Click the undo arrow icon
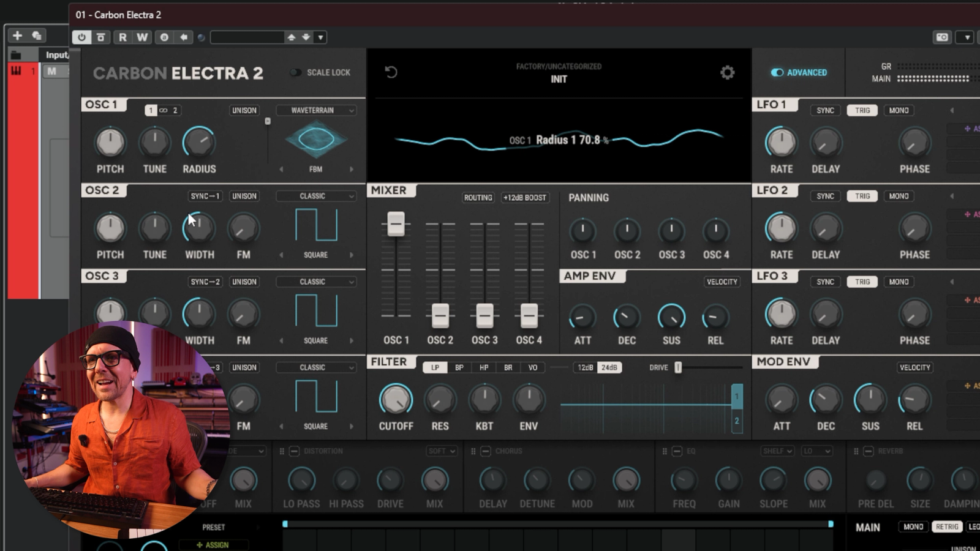The image size is (980, 551). coord(391,72)
